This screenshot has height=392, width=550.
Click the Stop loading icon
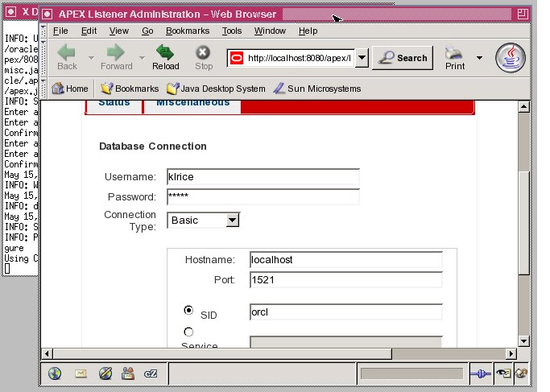(x=203, y=52)
